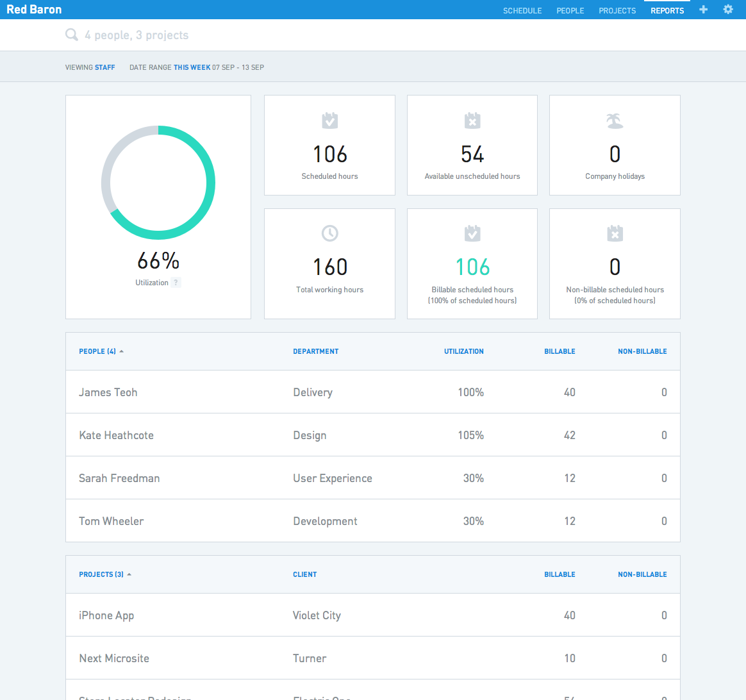Click the 66% utilization donut chart
Screen dimensions: 746x700
[158, 183]
